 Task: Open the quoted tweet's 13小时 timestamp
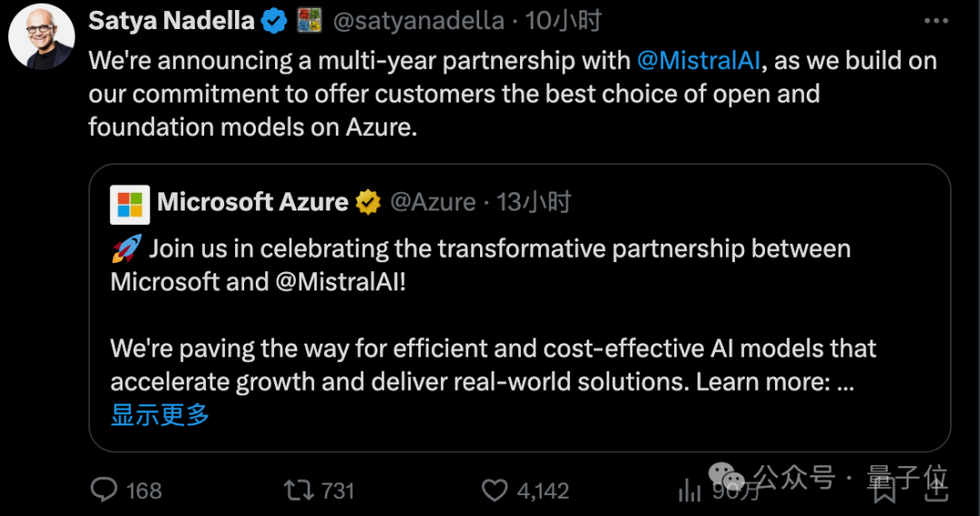[534, 202]
